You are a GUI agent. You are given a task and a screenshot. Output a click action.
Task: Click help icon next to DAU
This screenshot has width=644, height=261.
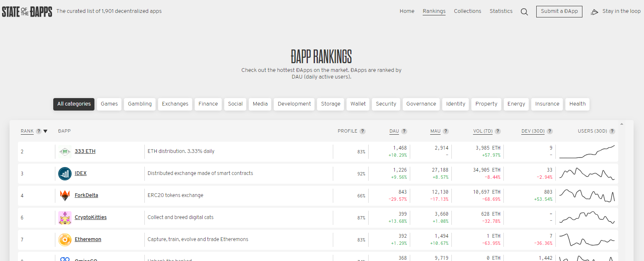click(404, 131)
